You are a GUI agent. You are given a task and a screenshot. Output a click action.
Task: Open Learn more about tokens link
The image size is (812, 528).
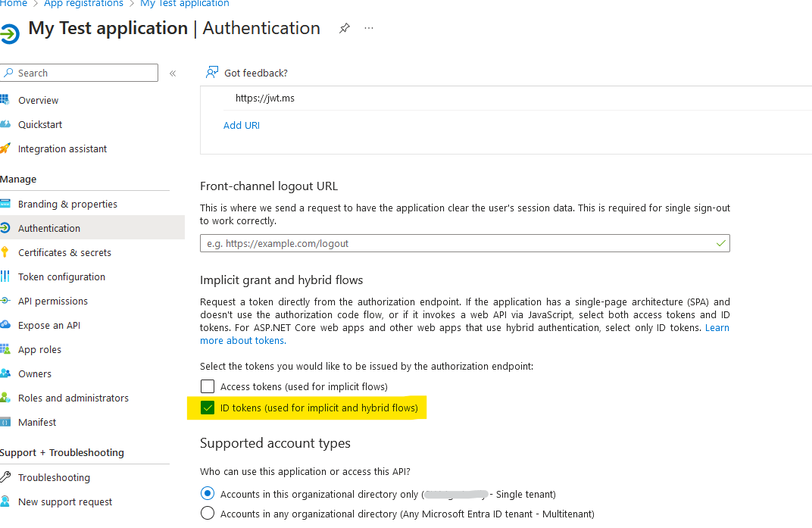pyautogui.click(x=243, y=340)
